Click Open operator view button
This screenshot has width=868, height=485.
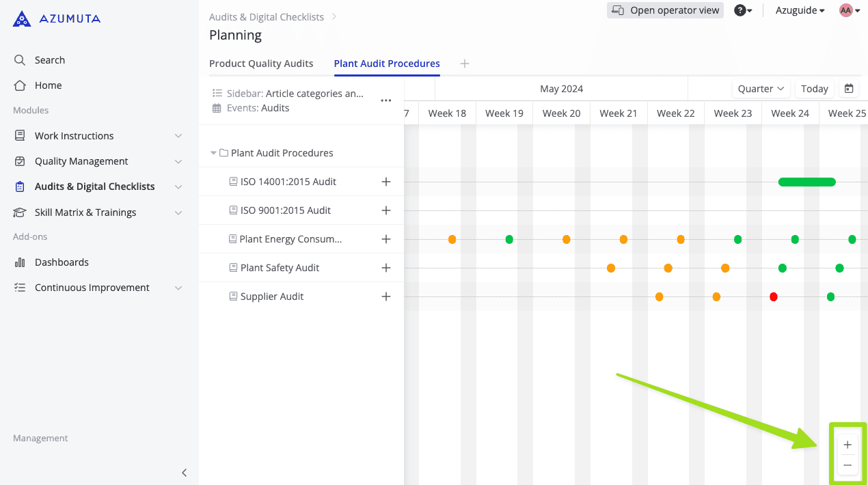665,10
